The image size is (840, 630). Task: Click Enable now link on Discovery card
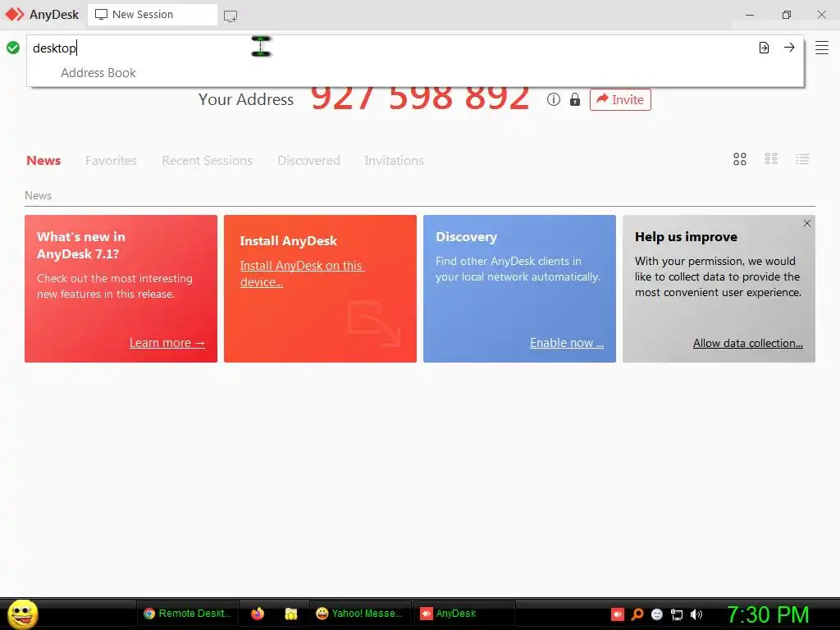(x=567, y=343)
